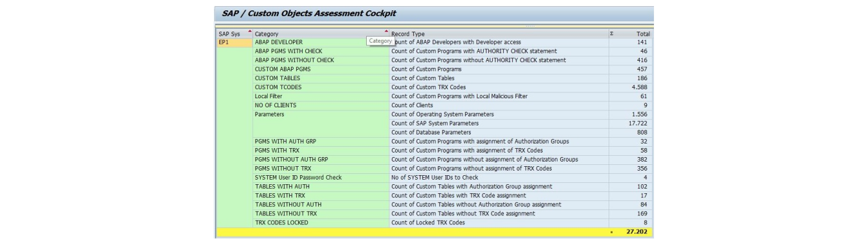
Task: Click the subtotal marker in yellow totals row
Action: tap(612, 231)
